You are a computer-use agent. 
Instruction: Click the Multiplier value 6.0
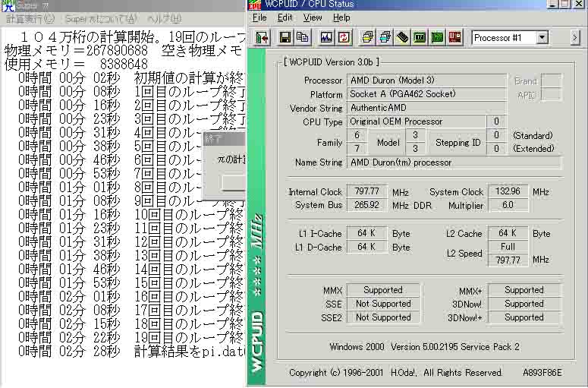tap(508, 205)
